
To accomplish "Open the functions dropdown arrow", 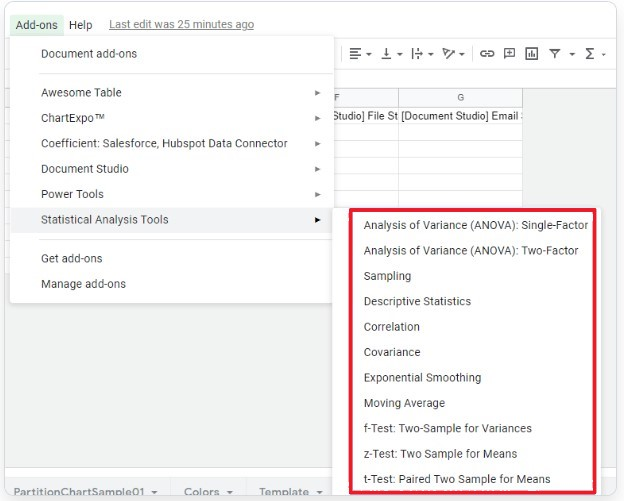I will pyautogui.click(x=604, y=55).
